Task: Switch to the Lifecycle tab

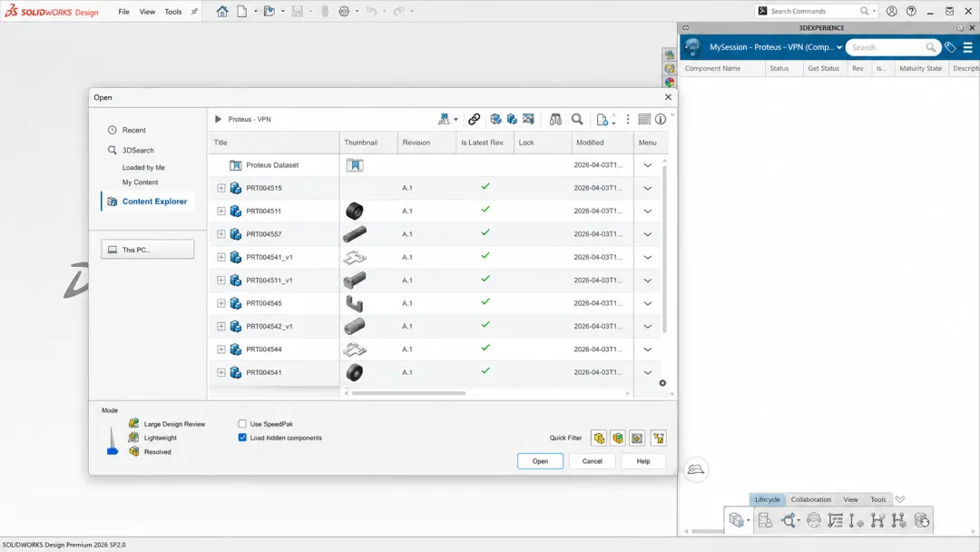Action: point(767,499)
